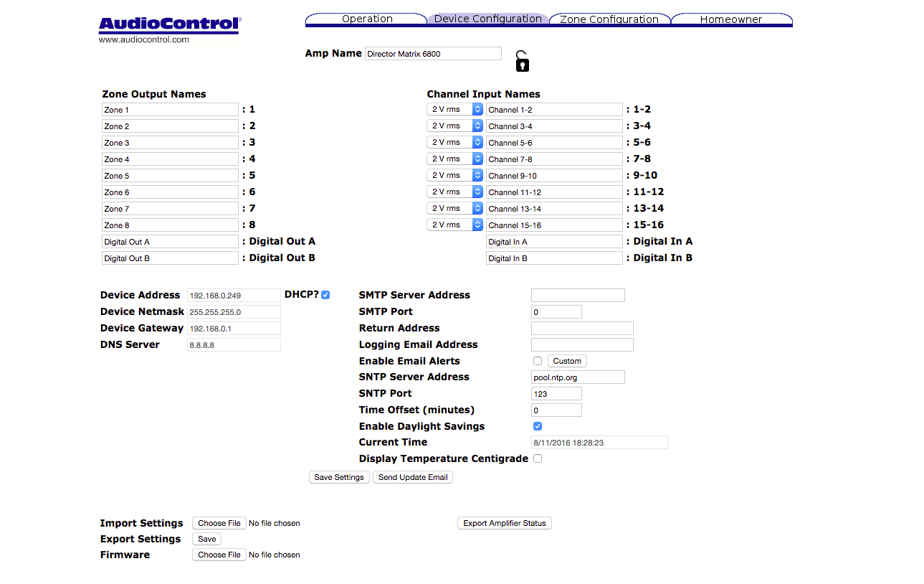Select the SMTP Server Address field
Viewport: 924px width, 584px height.
(578, 296)
